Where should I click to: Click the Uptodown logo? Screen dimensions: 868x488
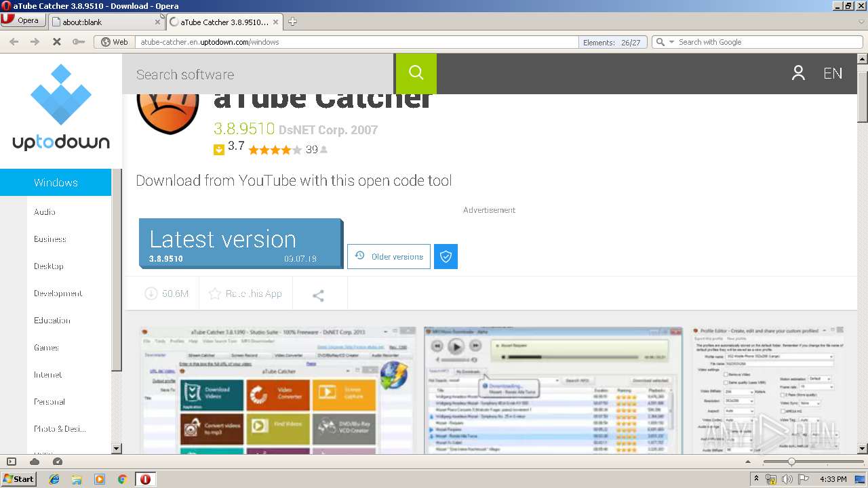click(61, 108)
